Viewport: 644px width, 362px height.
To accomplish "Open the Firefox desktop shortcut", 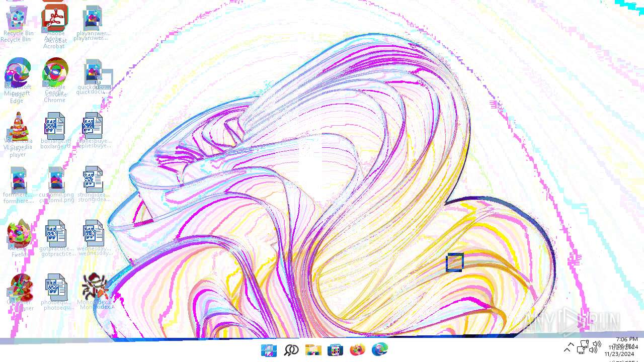I will (x=19, y=239).
